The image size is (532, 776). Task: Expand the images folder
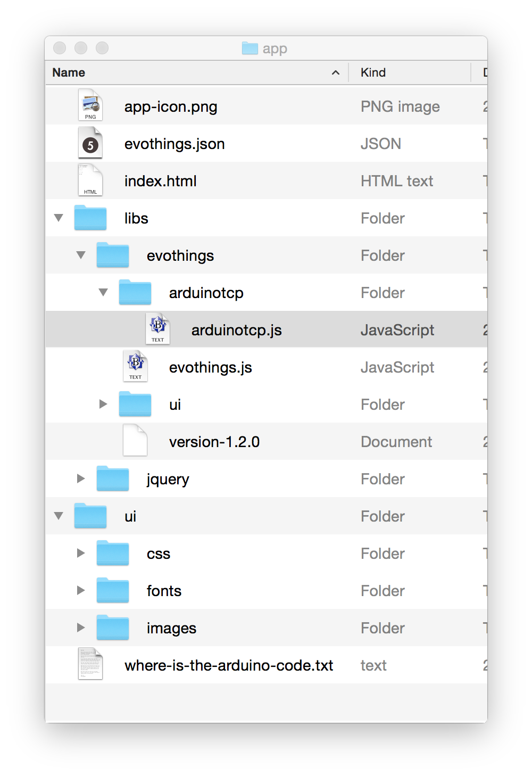[81, 628]
